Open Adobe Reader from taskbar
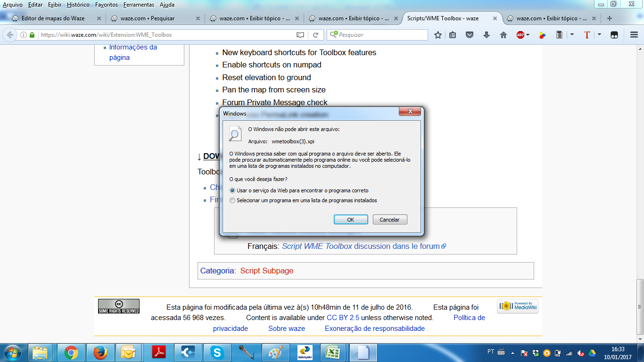Screen dimensions: 644x362 click(x=159, y=353)
